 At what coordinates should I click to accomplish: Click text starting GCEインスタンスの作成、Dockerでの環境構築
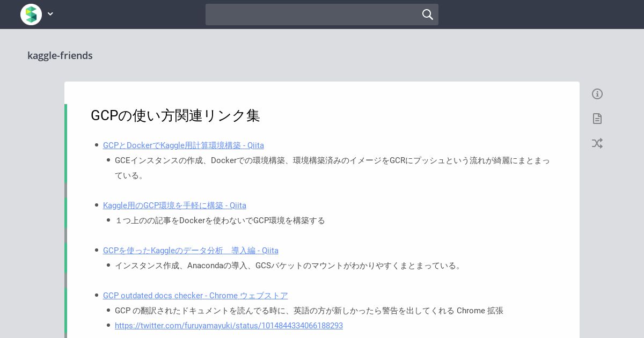332,168
